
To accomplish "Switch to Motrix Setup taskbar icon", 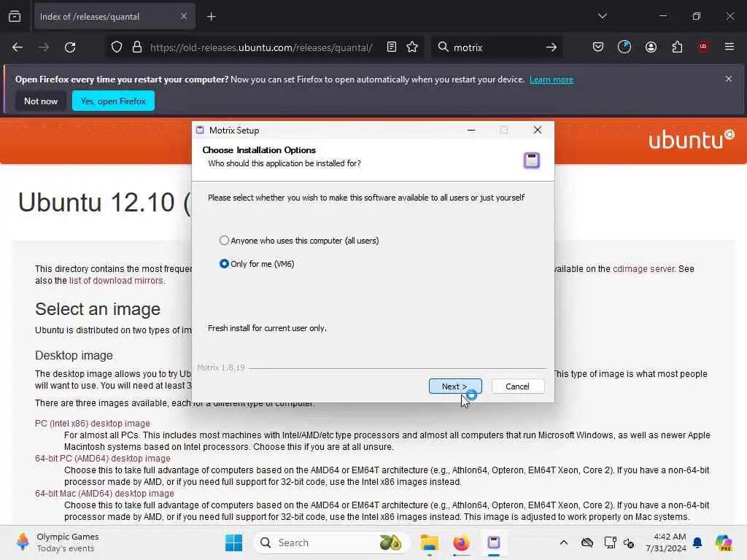I will pos(494,542).
